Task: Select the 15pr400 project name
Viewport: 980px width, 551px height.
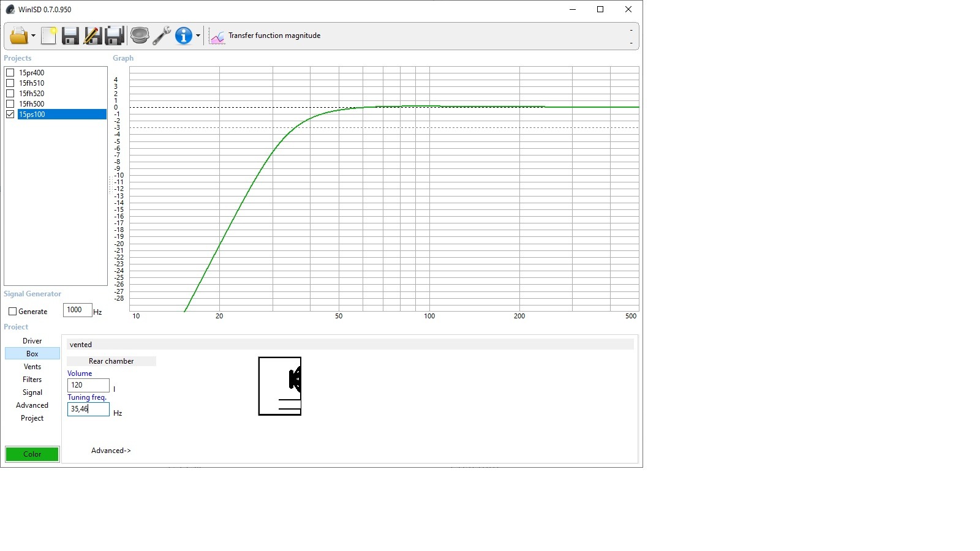Action: click(x=31, y=72)
